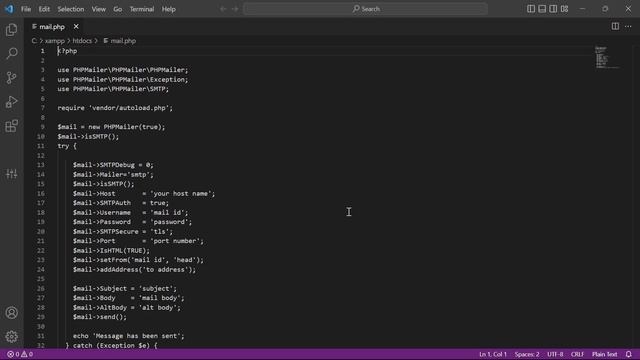Toggle primary side bar layout icon
This screenshot has height=360, width=640.
click(531, 9)
